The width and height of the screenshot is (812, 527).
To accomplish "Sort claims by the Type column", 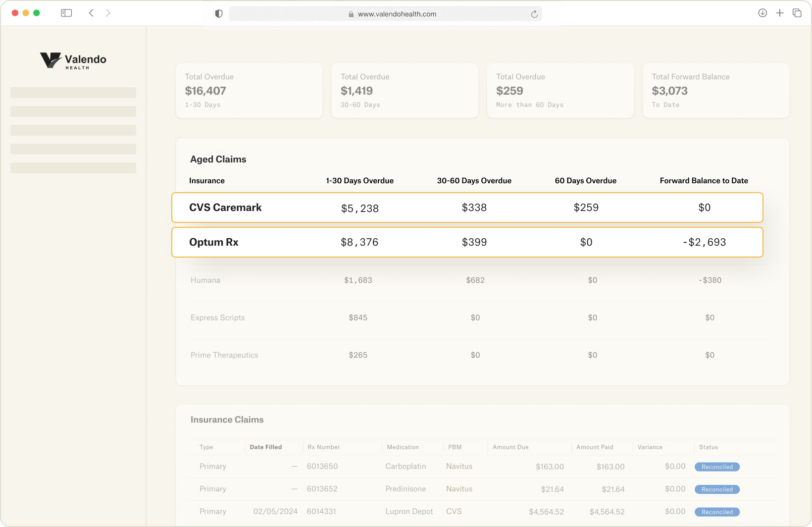I will click(206, 447).
